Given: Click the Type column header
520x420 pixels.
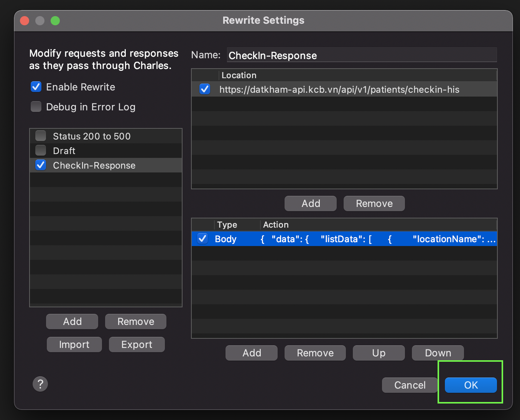Looking at the screenshot, I should tap(237, 225).
